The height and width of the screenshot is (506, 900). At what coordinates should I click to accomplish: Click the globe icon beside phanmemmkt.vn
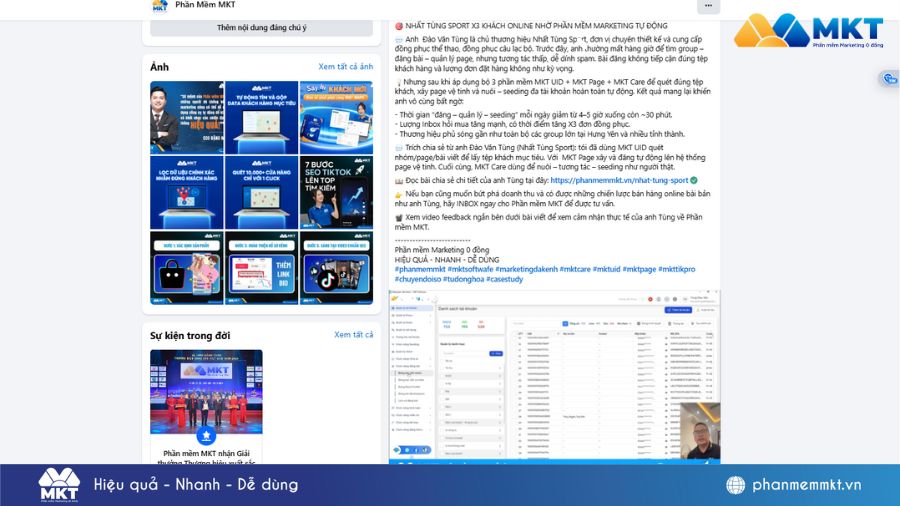(736, 485)
